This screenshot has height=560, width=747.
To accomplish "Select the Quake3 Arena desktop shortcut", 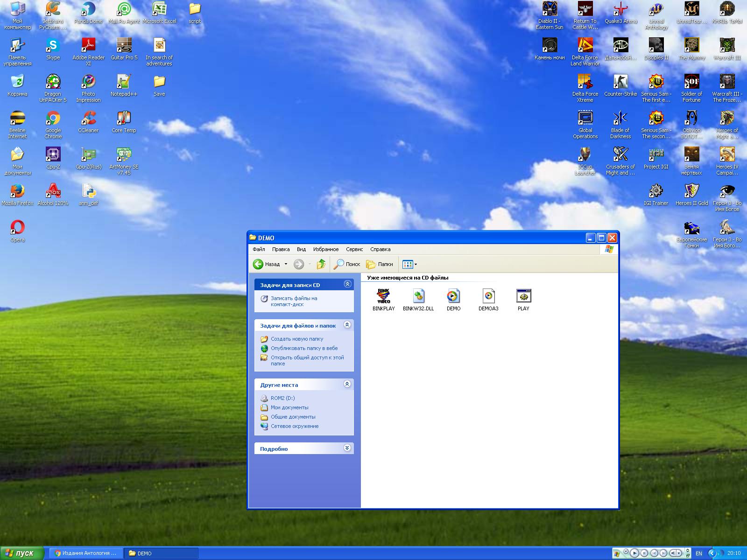I will pyautogui.click(x=620, y=9).
